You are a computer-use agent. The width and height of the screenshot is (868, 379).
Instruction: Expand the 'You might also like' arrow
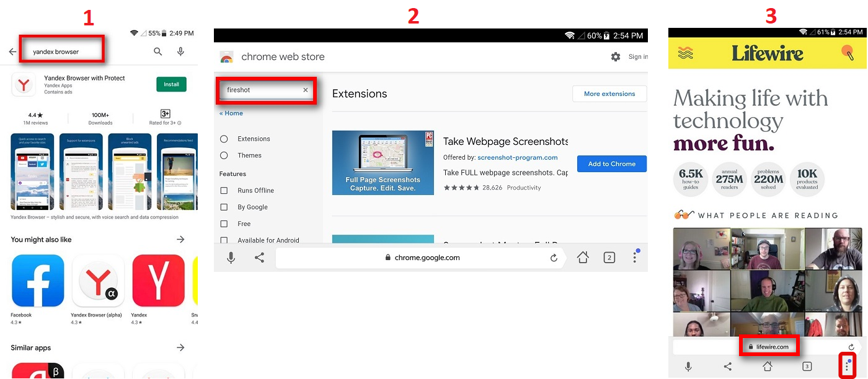(180, 239)
